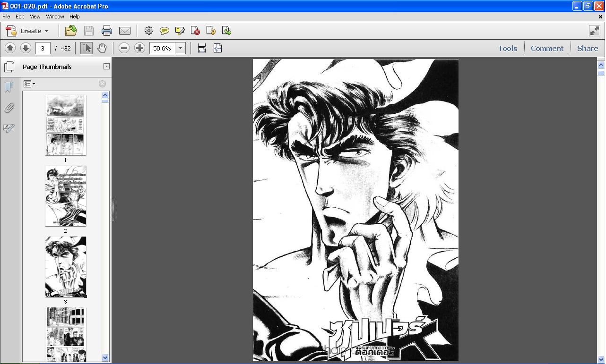Click the Save file floppy icon
The width and height of the screenshot is (606, 364).
coord(89,31)
